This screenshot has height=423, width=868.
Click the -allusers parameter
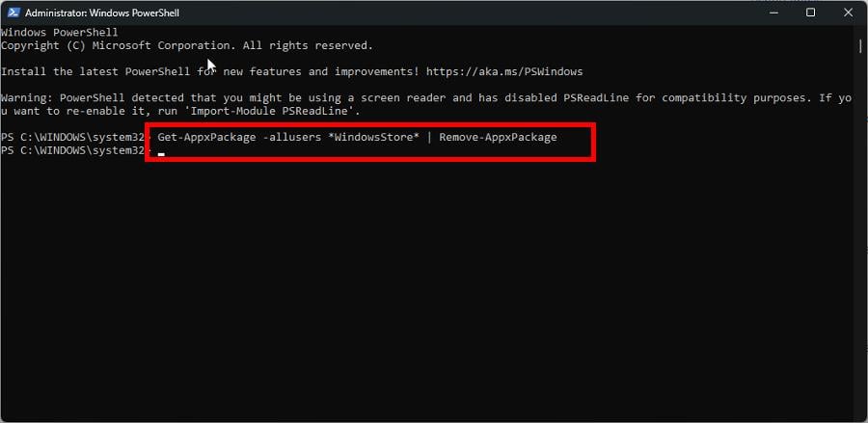click(292, 137)
